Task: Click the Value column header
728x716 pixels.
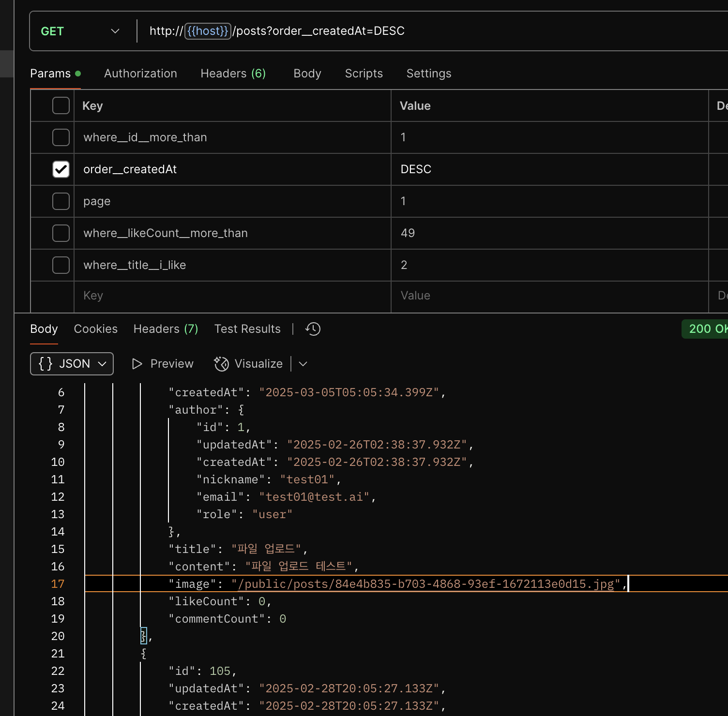Action: pyautogui.click(x=415, y=105)
